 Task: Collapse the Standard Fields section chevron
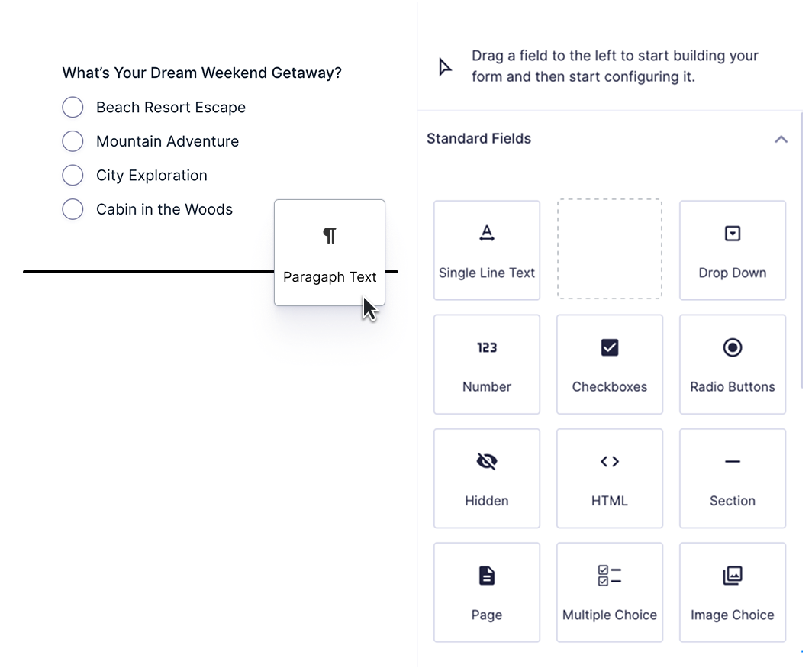coord(780,139)
